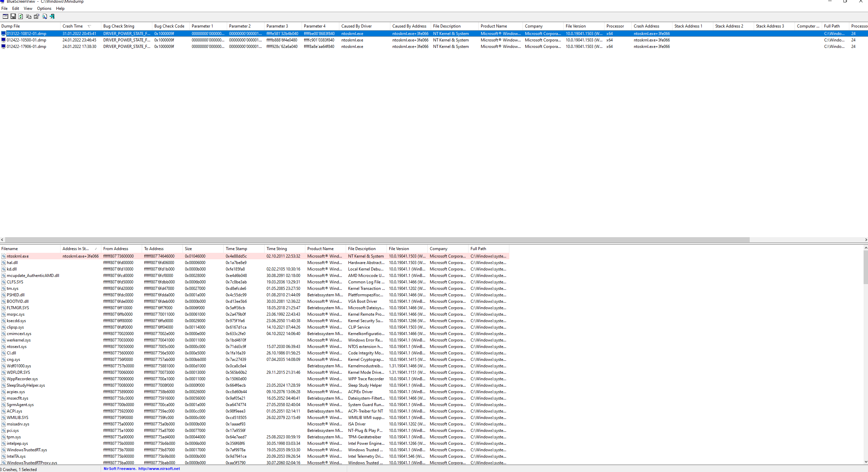Select the ntoskrnl.exe driver file icon

click(x=3, y=256)
